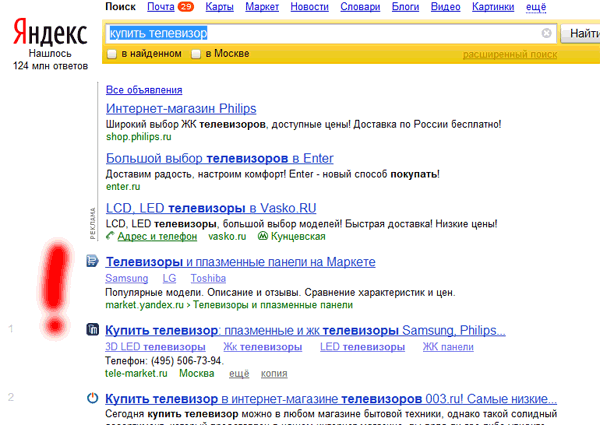The image size is (600, 425).
Task: Click 'Москва' next to tele-market.ru
Action: click(197, 373)
